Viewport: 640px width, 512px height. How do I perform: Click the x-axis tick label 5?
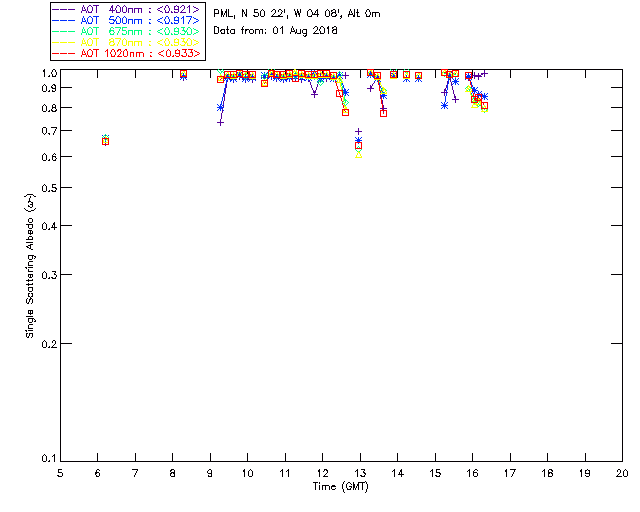(x=60, y=474)
